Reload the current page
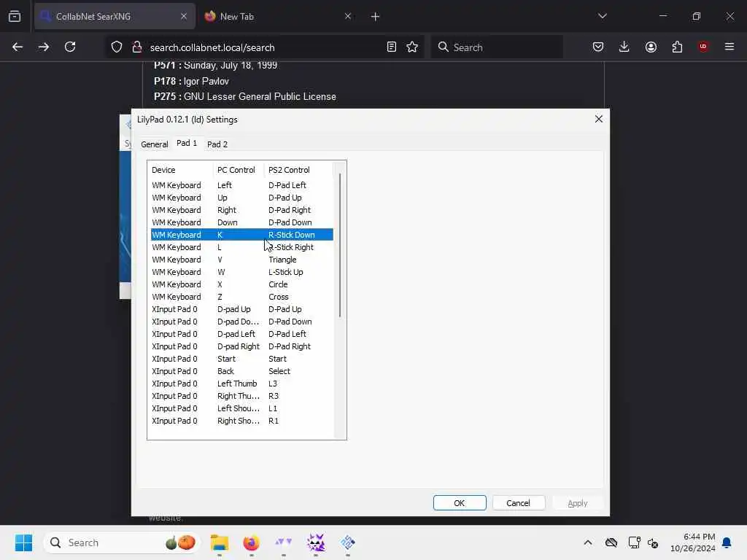Viewport: 747px width, 560px height. click(x=70, y=47)
